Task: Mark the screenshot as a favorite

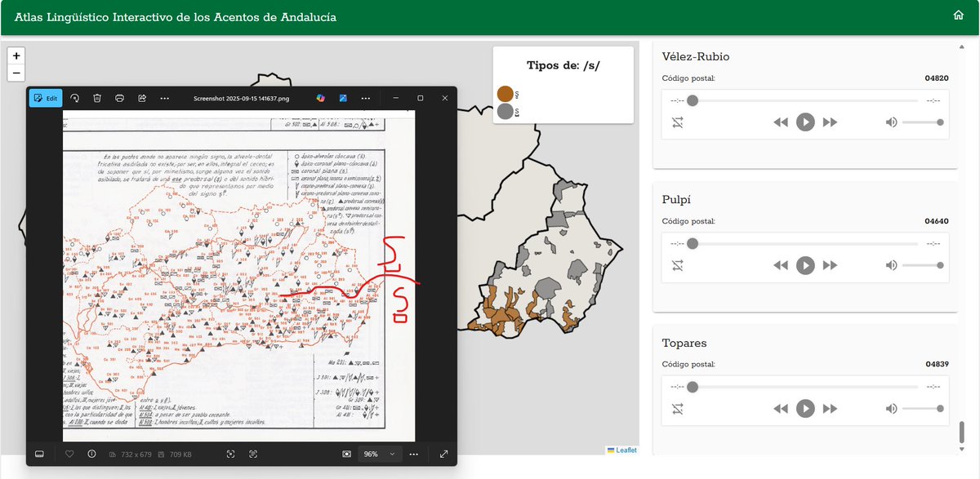Action: [69, 454]
